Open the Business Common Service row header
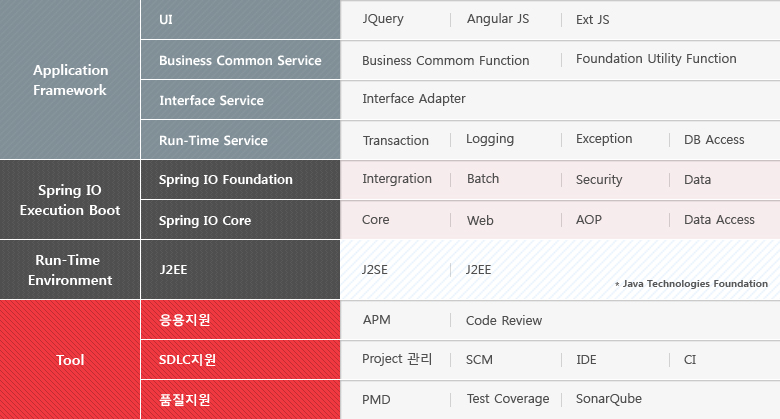Viewport: 780px width, 419px height. pos(240,60)
